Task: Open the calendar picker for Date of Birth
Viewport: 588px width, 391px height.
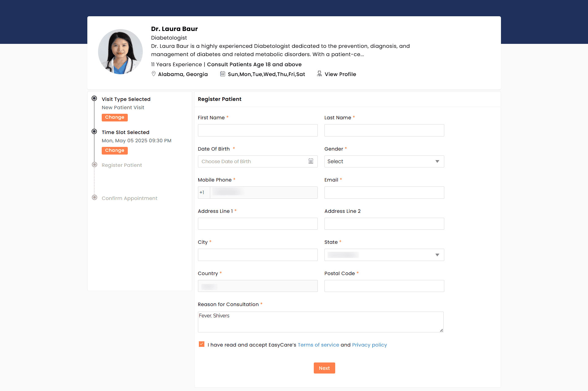Action: tap(311, 161)
